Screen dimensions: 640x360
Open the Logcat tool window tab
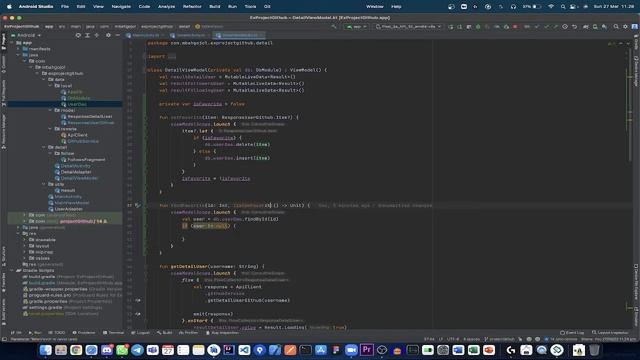click(x=141, y=333)
